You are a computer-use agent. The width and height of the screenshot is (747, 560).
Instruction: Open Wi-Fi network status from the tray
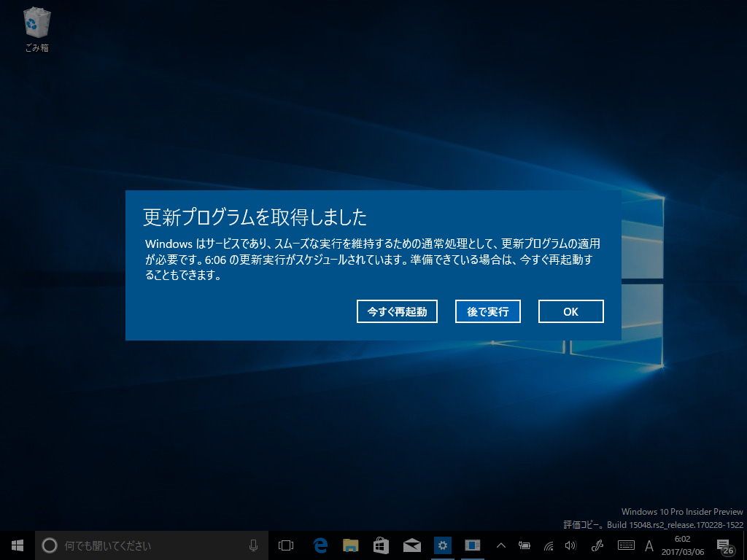click(548, 545)
